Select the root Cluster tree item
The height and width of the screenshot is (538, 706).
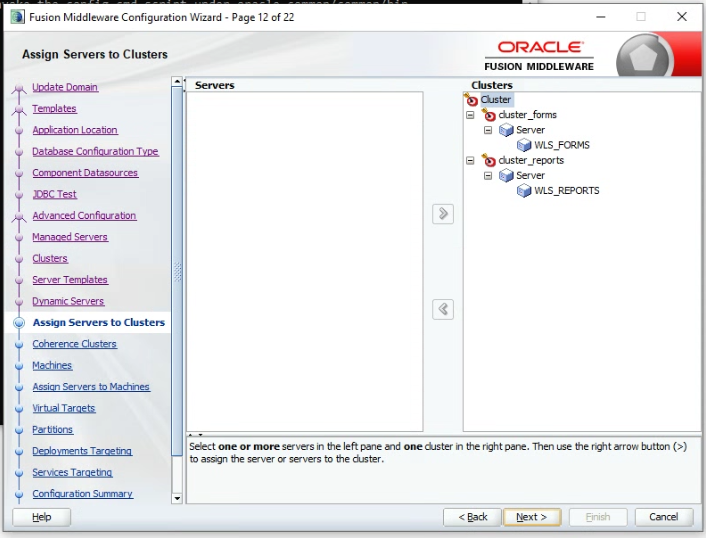[495, 99]
